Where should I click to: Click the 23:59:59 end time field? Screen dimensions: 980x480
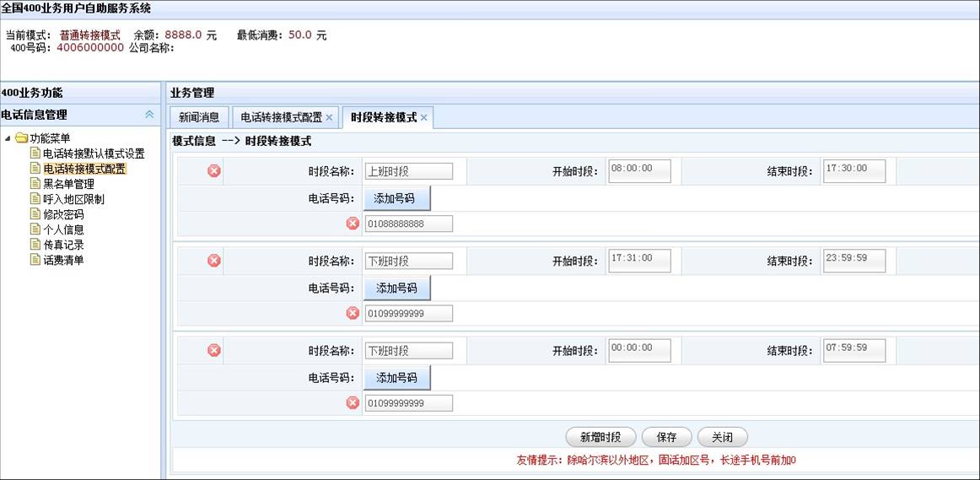[x=854, y=261]
